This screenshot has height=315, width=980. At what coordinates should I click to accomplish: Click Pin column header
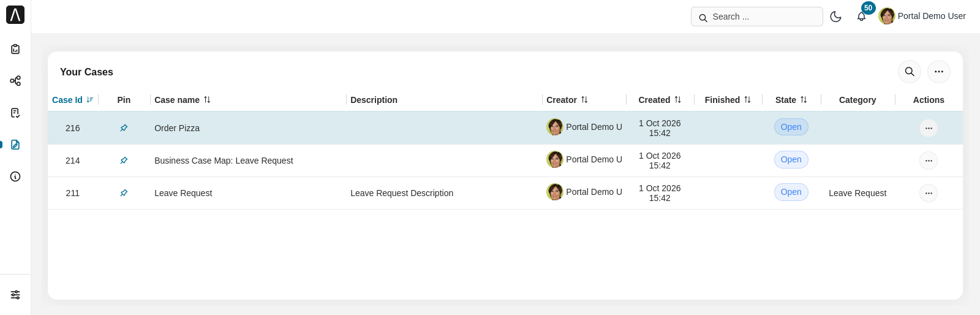coord(124,100)
